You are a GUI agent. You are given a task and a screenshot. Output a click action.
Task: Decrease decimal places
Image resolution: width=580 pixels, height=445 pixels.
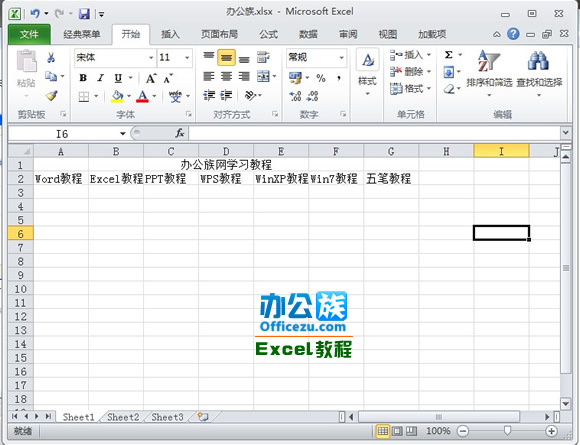tap(313, 97)
